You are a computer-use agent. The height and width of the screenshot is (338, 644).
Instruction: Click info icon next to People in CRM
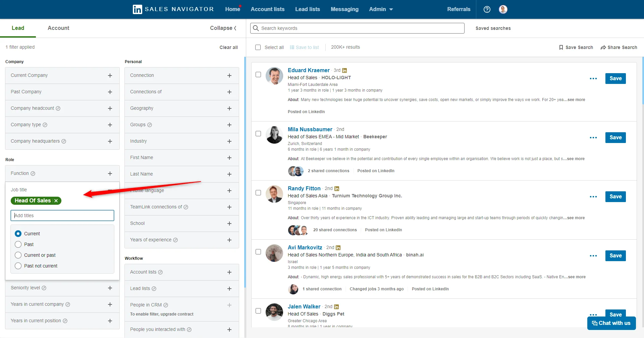pyautogui.click(x=166, y=305)
